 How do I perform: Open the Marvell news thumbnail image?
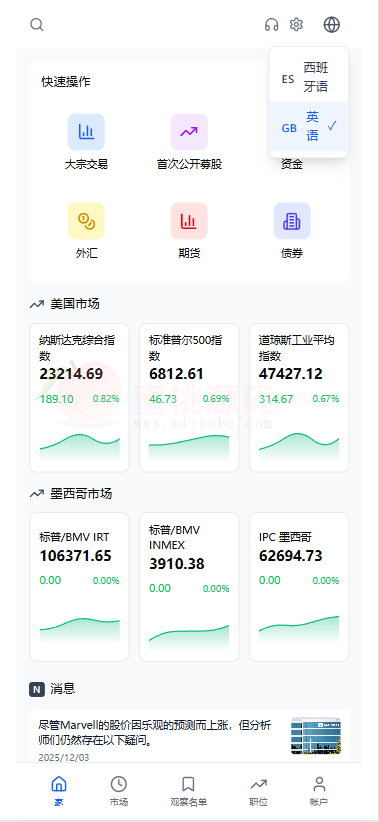[x=316, y=736]
